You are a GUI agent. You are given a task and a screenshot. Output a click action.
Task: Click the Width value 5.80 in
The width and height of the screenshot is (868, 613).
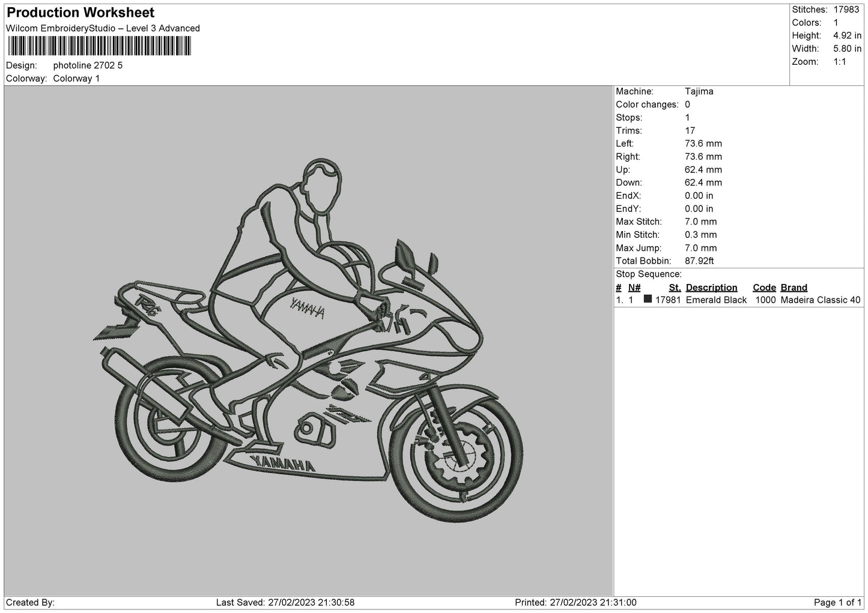[x=847, y=49]
